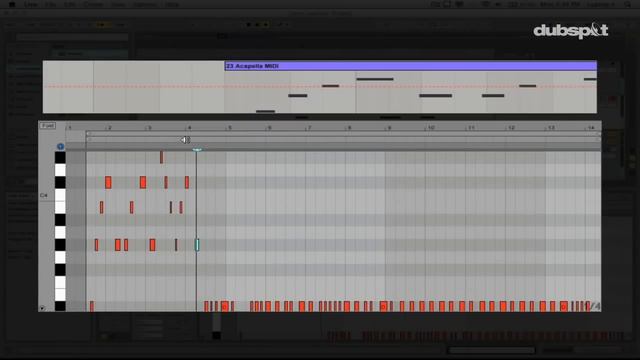The width and height of the screenshot is (640, 360).
Task: Click the insert marker atop the playhead line
Action: click(197, 150)
